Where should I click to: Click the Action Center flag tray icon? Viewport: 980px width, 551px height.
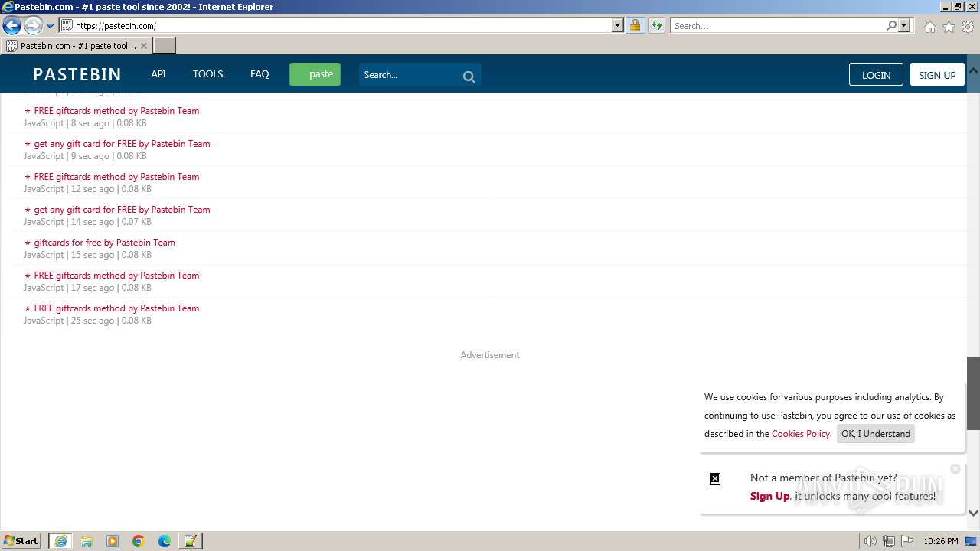click(x=907, y=541)
